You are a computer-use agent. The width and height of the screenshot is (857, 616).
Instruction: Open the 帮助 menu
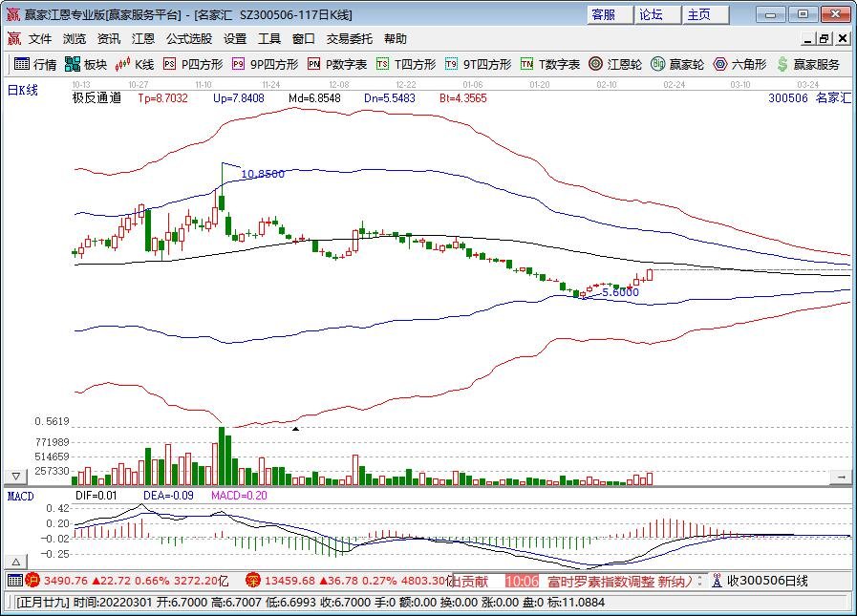coord(396,39)
